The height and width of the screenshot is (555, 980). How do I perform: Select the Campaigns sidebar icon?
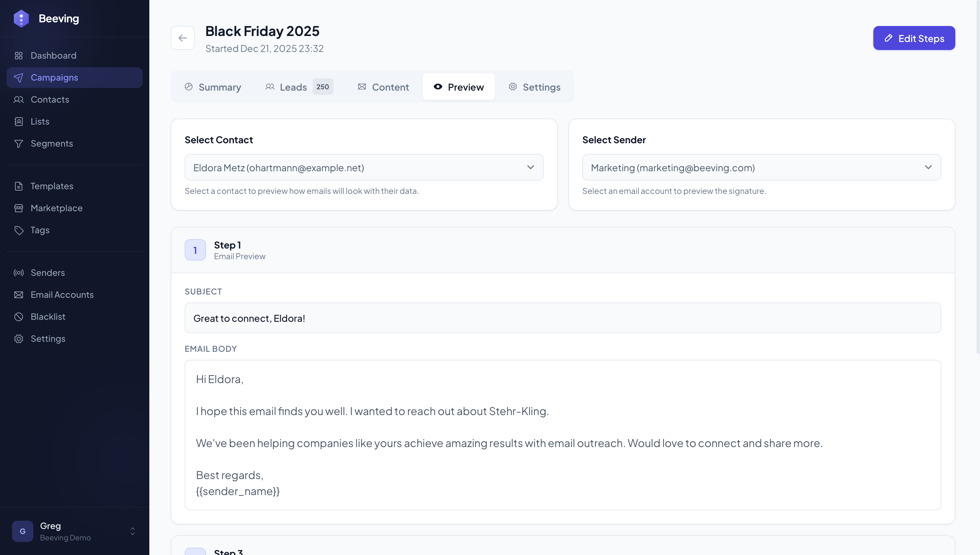point(19,77)
